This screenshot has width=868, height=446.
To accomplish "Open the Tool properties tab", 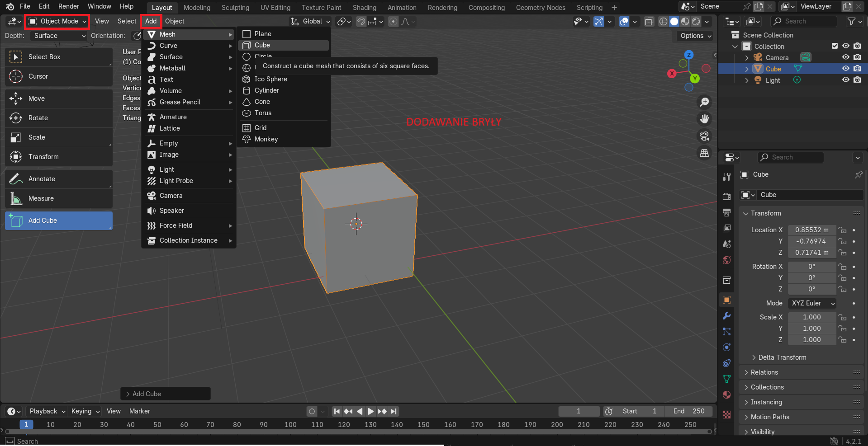I will click(x=727, y=177).
